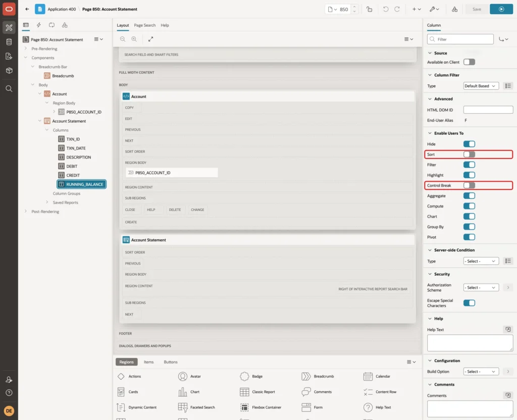The width and height of the screenshot is (517, 420).
Task: Select the Breadcrumb tree item
Action: pos(63,76)
